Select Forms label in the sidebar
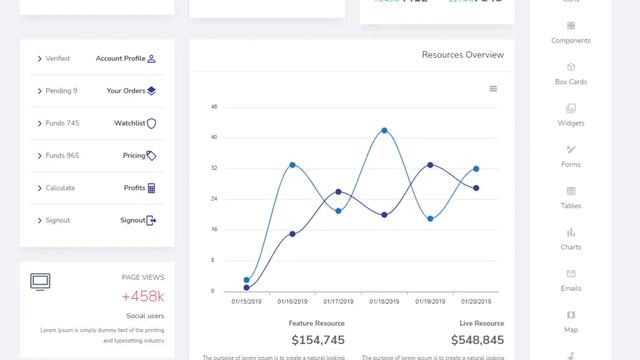Viewport: 640px width, 360px height. point(571,164)
